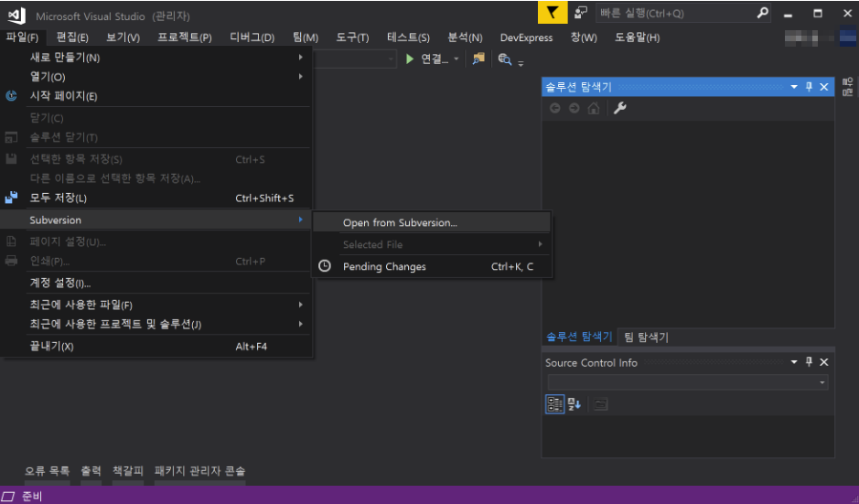
Task: Close the Source Control Info panel
Action: tap(824, 362)
